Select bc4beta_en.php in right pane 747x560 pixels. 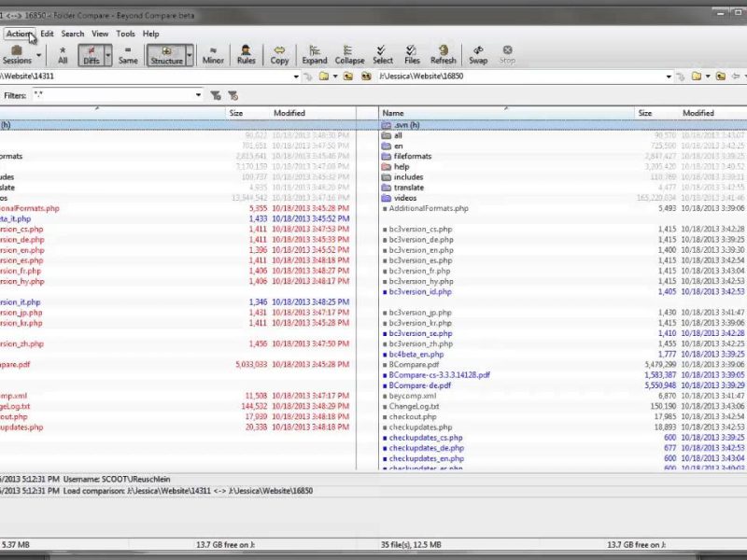pos(416,355)
